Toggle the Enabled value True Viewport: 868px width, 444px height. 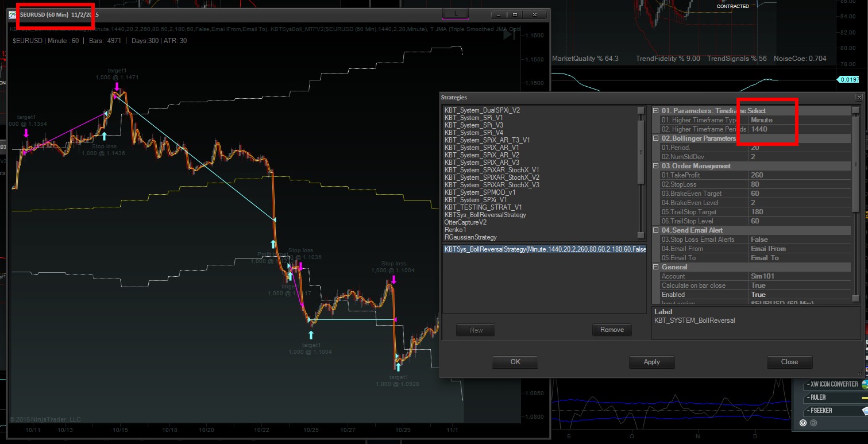[800, 295]
